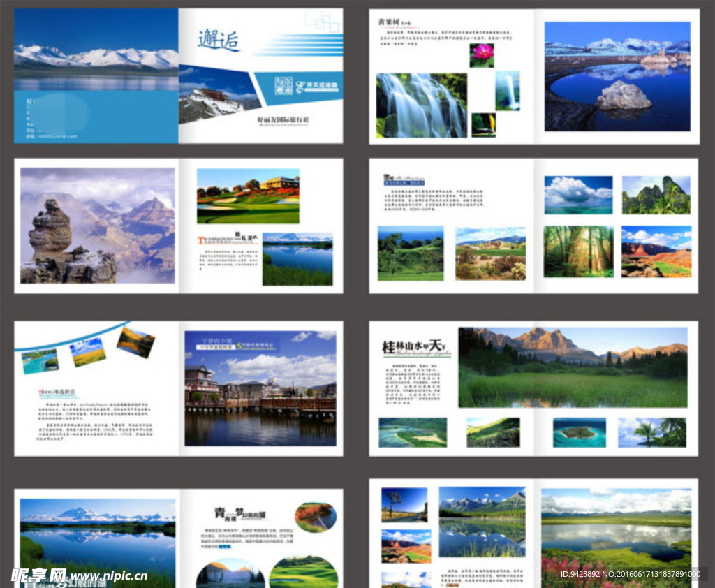The width and height of the screenshot is (715, 588).
Task: Open the www.nipic.cn watermark link
Action: (x=109, y=575)
